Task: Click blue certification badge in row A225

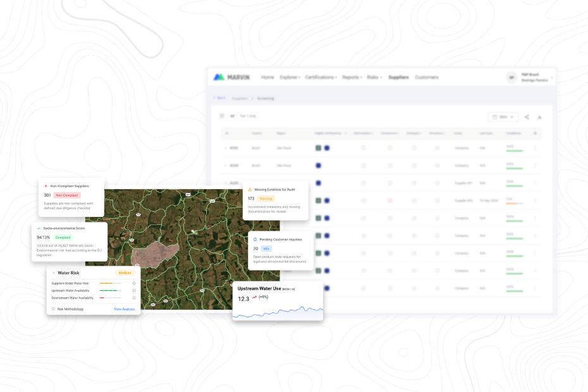Action: click(319, 183)
